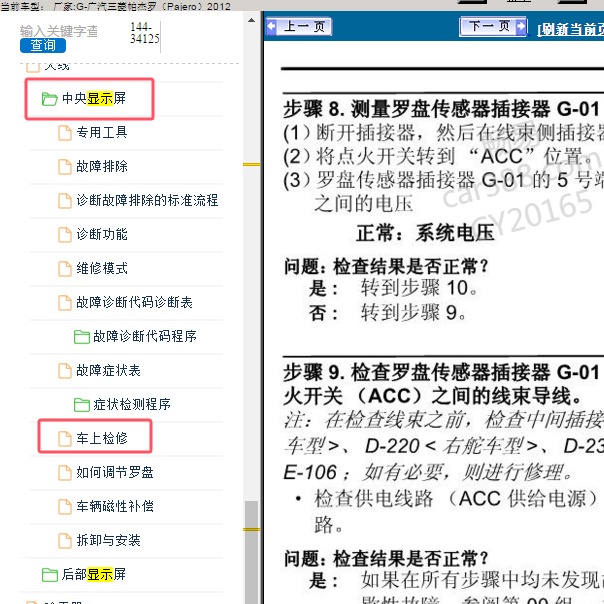Click the 转到步骤 9 text
604x604 pixels.
click(x=413, y=312)
